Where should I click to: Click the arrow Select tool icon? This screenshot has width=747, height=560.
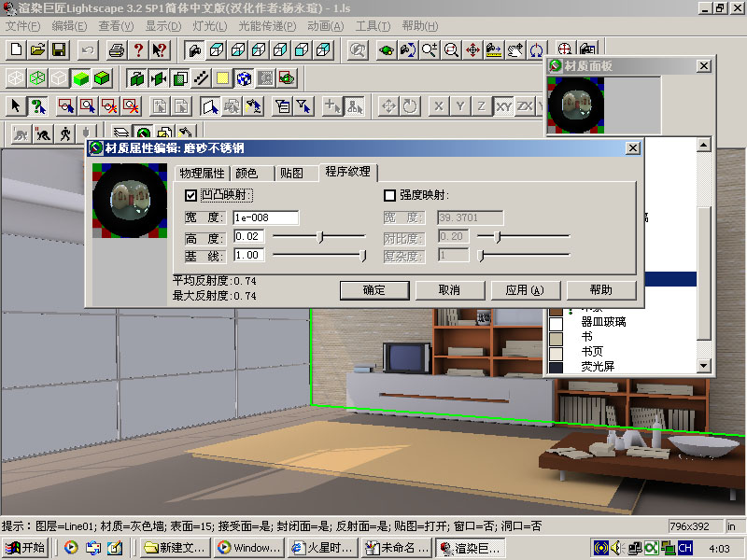[x=16, y=106]
